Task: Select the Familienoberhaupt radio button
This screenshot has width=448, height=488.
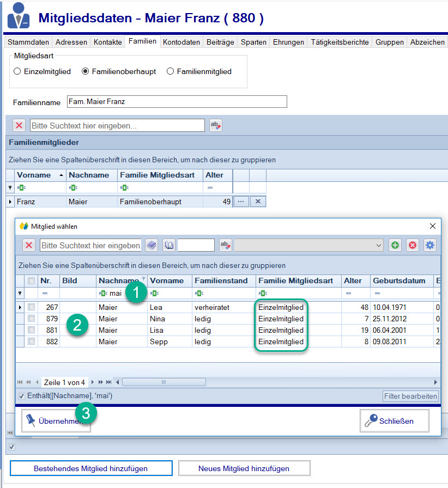Action: pyautogui.click(x=85, y=71)
